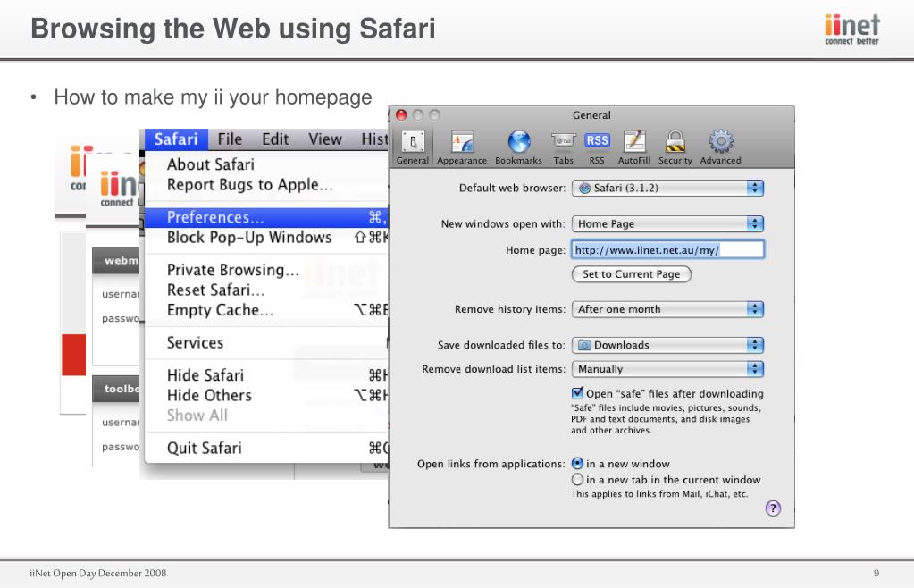This screenshot has width=914, height=588.
Task: Select Reset Safari menu item
Action: click(x=266, y=290)
